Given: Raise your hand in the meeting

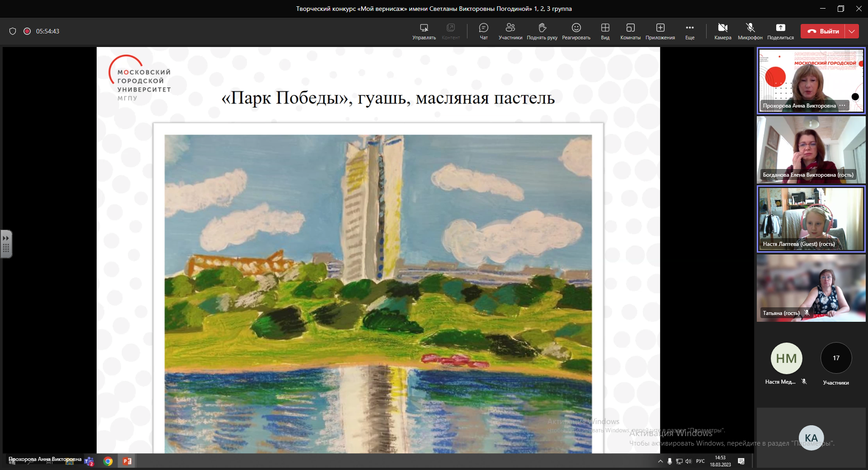Looking at the screenshot, I should pos(542,31).
